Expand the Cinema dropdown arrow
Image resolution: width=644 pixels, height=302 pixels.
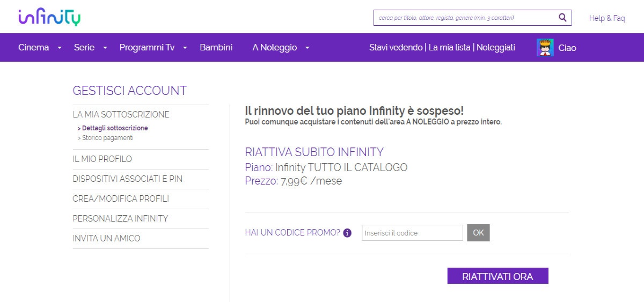click(x=60, y=48)
